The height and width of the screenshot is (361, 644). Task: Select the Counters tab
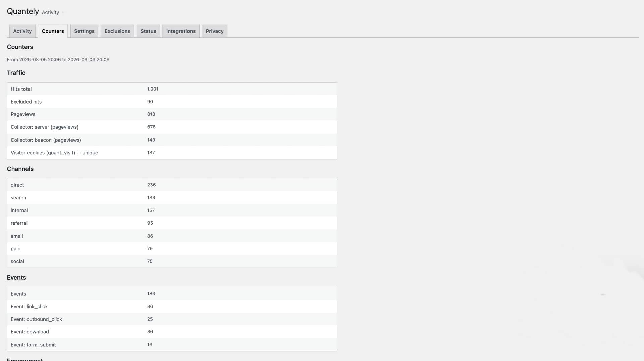[53, 31]
